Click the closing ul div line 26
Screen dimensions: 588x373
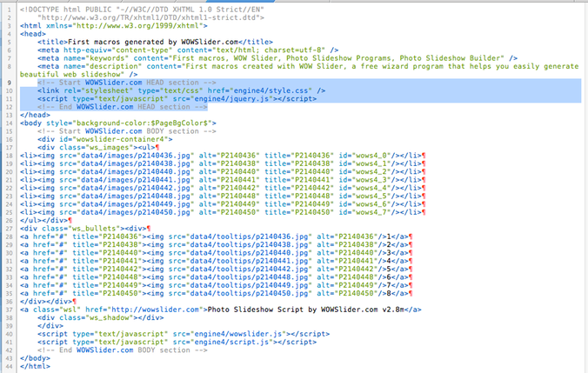pyautogui.click(x=46, y=221)
